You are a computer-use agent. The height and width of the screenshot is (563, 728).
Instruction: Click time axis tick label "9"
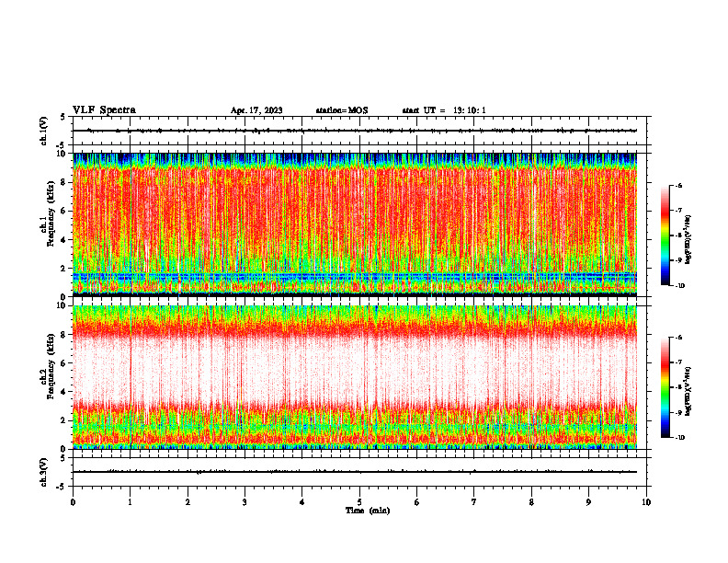tap(588, 502)
